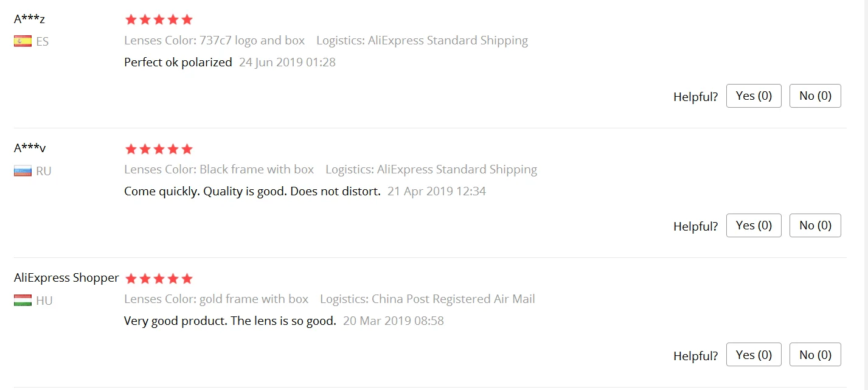The height and width of the screenshot is (390, 868).
Task: Vote No on the 'Come quickly' review
Action: pyautogui.click(x=815, y=226)
